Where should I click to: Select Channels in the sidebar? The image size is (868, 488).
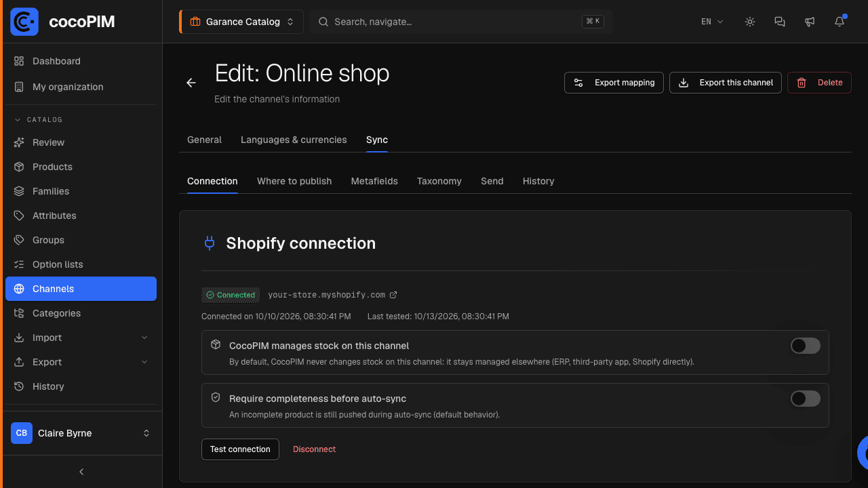(81, 289)
